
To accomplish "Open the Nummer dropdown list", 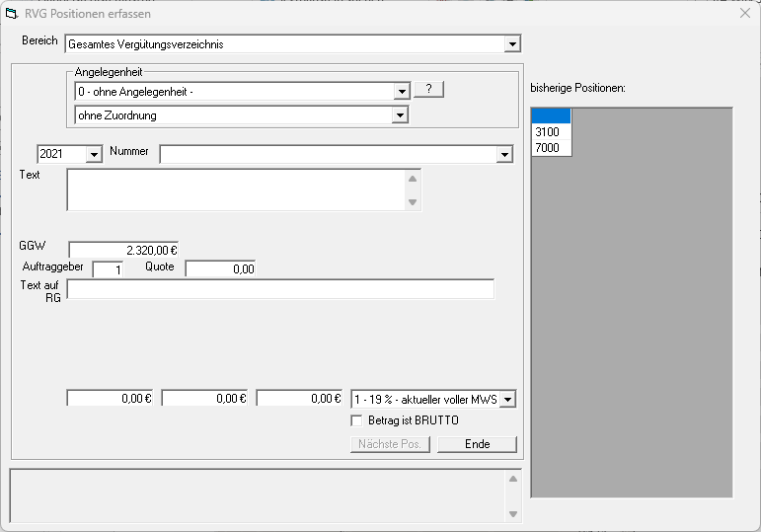I will pos(504,154).
